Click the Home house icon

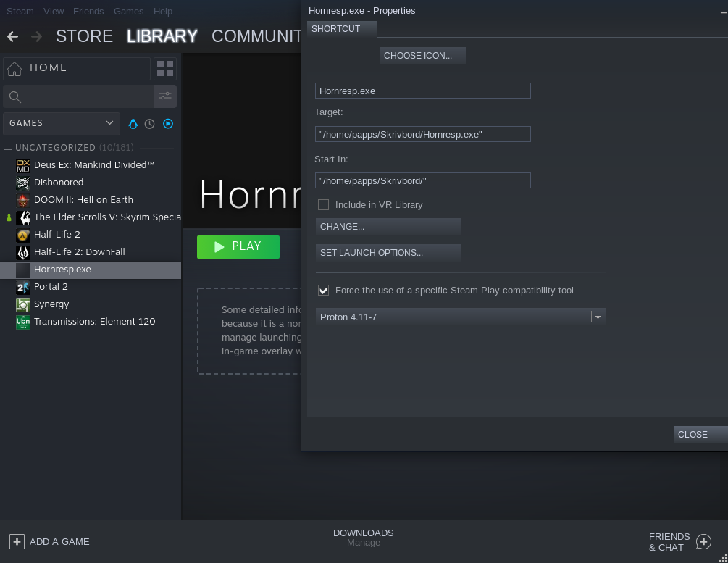click(14, 68)
